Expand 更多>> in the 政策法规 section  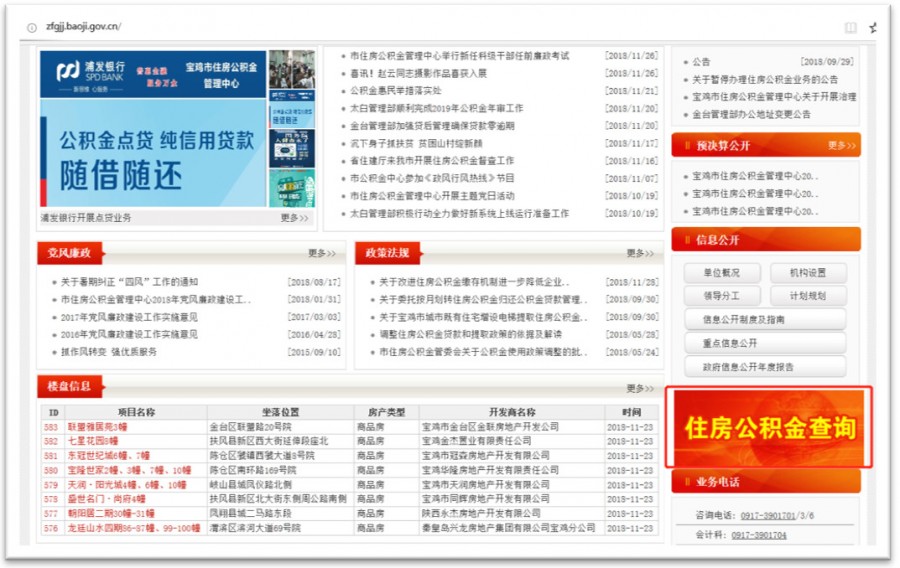[x=640, y=253]
